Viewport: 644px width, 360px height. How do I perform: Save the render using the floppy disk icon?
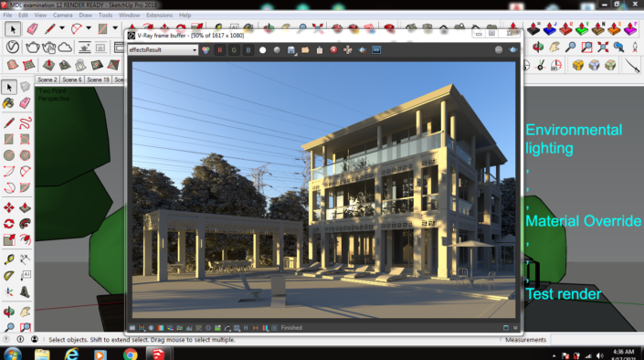tap(290, 50)
